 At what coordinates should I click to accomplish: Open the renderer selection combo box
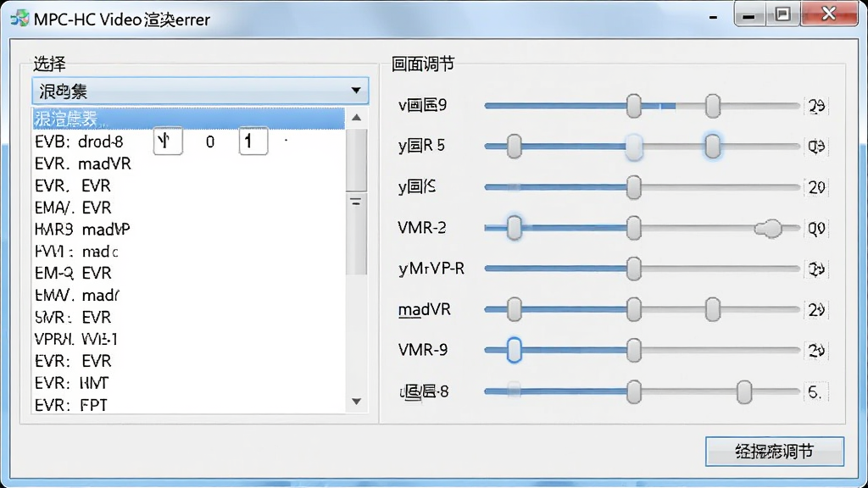pyautogui.click(x=200, y=91)
